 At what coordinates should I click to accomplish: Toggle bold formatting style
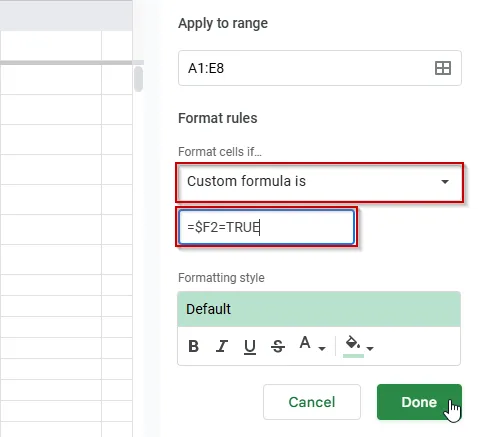(x=193, y=346)
